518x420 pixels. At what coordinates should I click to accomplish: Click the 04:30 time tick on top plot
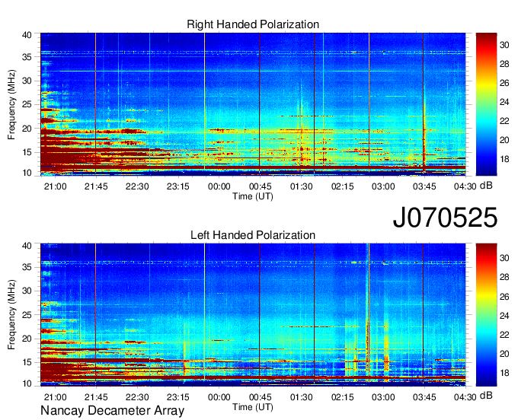coord(465,186)
